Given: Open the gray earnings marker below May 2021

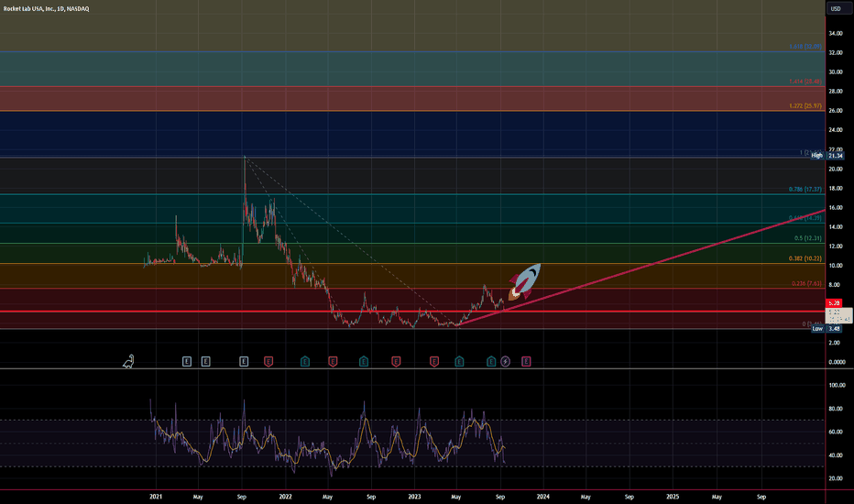Looking at the screenshot, I should [x=206, y=361].
